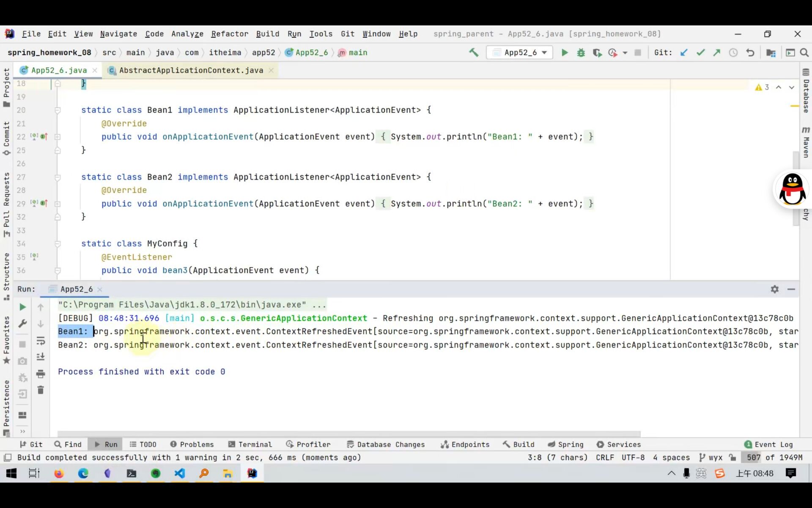812x508 pixels.
Task: Hide the Run tool window
Action: pyautogui.click(x=791, y=289)
